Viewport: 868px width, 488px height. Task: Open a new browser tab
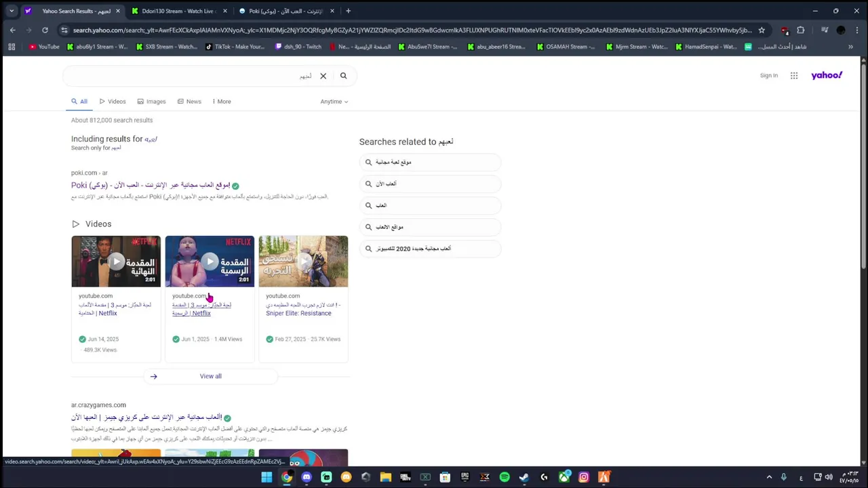pos(348,11)
